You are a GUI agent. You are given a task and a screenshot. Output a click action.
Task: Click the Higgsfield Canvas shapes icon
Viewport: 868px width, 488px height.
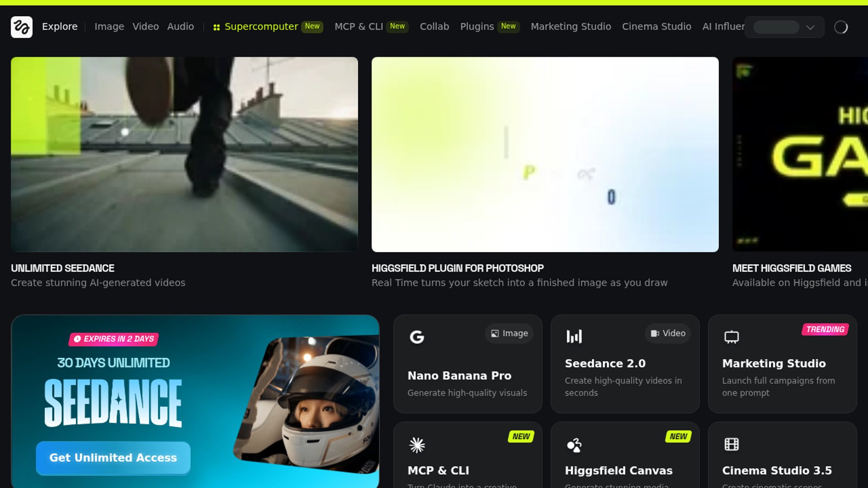tap(574, 445)
